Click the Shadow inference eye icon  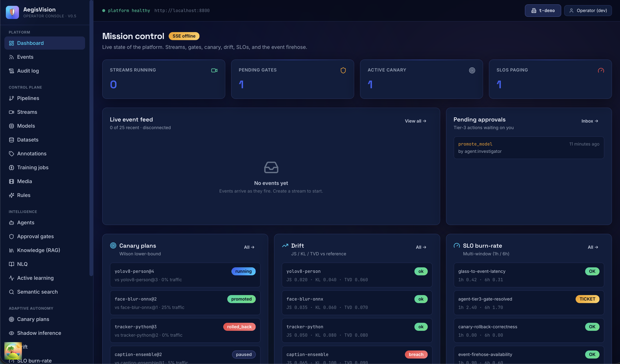coord(11,333)
